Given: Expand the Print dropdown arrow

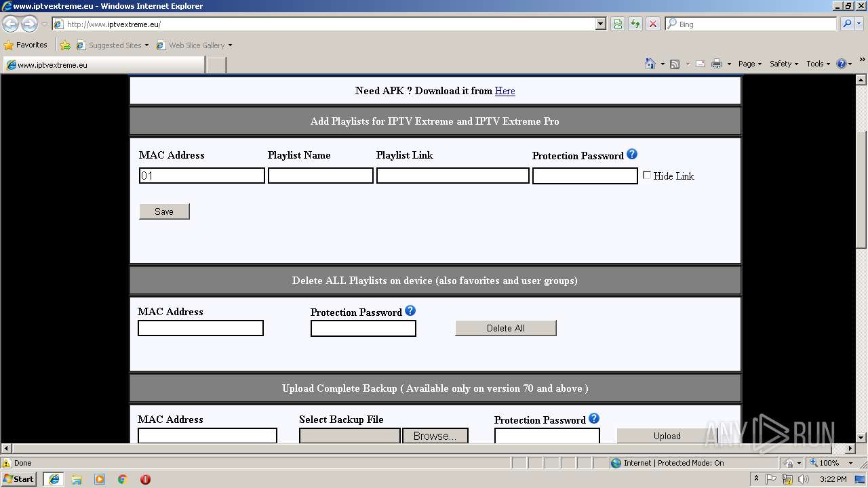Looking at the screenshot, I should [729, 64].
